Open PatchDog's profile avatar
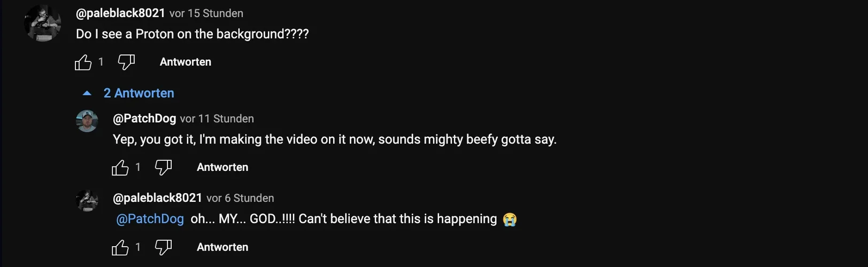868x267 pixels. 87,121
